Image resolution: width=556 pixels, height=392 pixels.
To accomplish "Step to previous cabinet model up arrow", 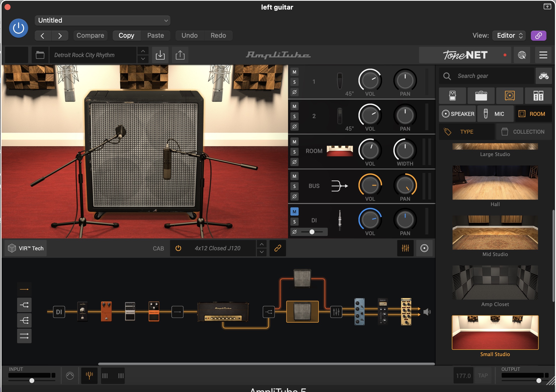I will tap(262, 244).
